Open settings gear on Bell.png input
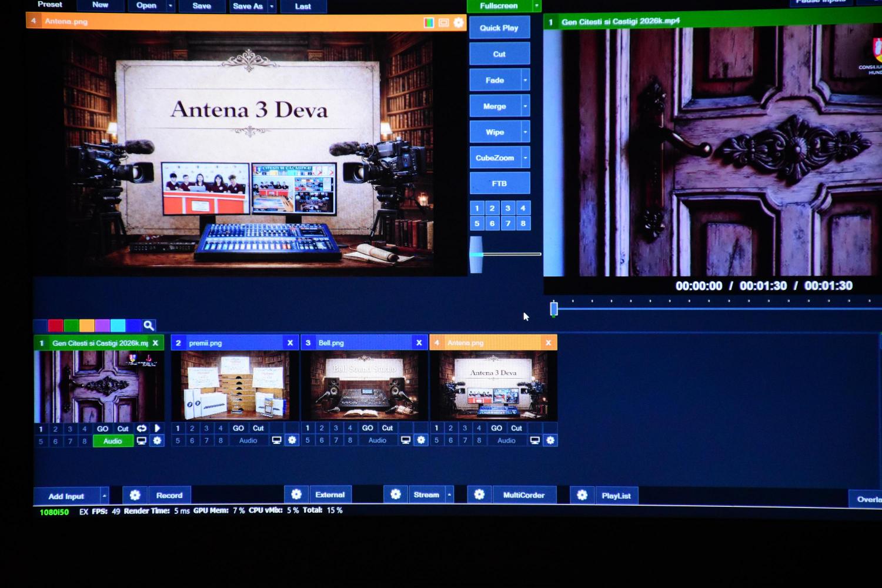Screen dimensions: 882x588 tap(421, 440)
